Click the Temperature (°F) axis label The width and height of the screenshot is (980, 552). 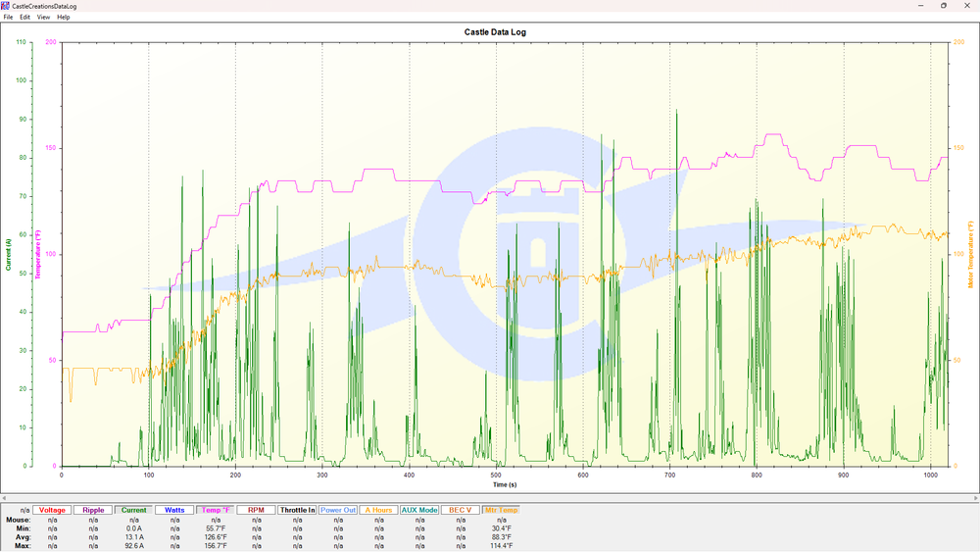[37, 255]
